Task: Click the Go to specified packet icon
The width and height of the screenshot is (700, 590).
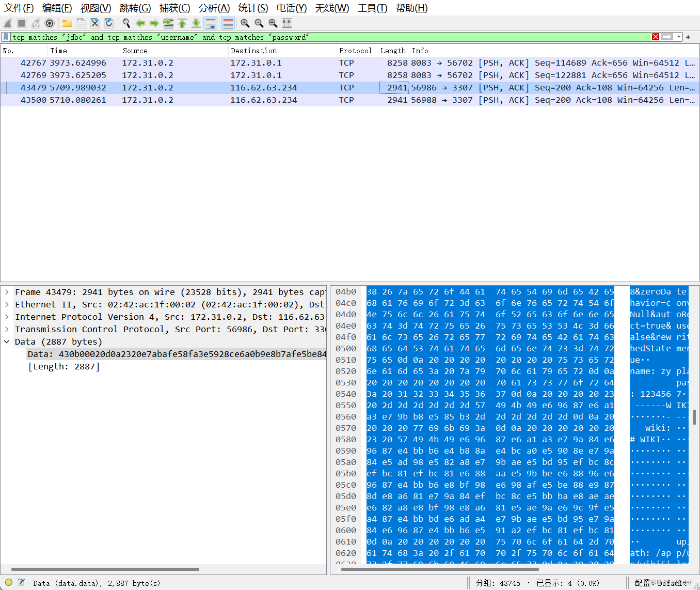Action: [168, 23]
